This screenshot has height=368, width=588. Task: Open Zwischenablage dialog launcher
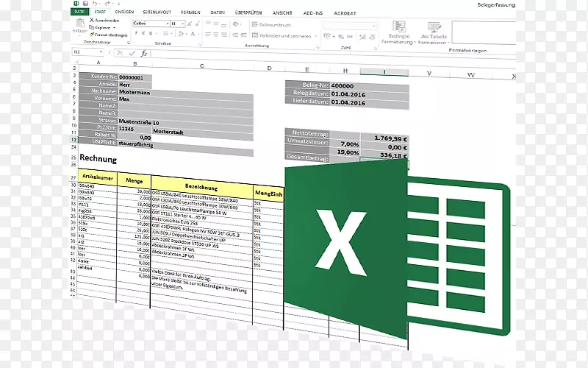pyautogui.click(x=128, y=43)
